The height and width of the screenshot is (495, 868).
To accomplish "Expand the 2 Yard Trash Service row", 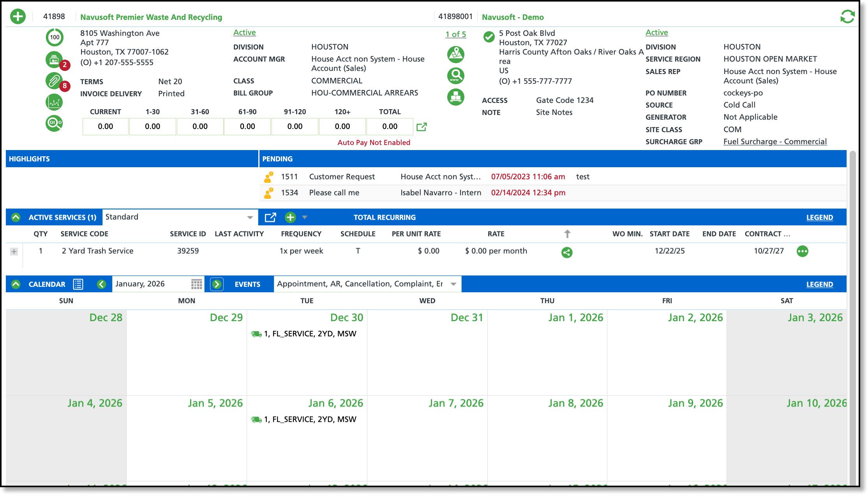I will 14,251.
